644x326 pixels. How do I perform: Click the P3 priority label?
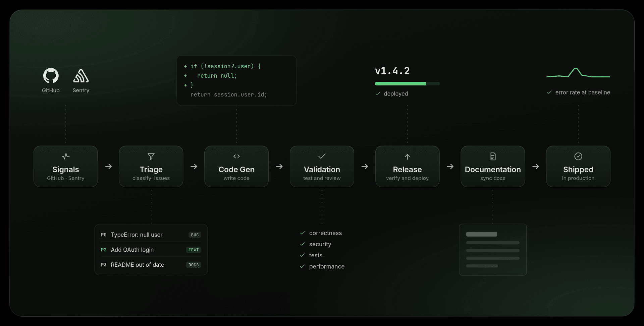tap(104, 265)
